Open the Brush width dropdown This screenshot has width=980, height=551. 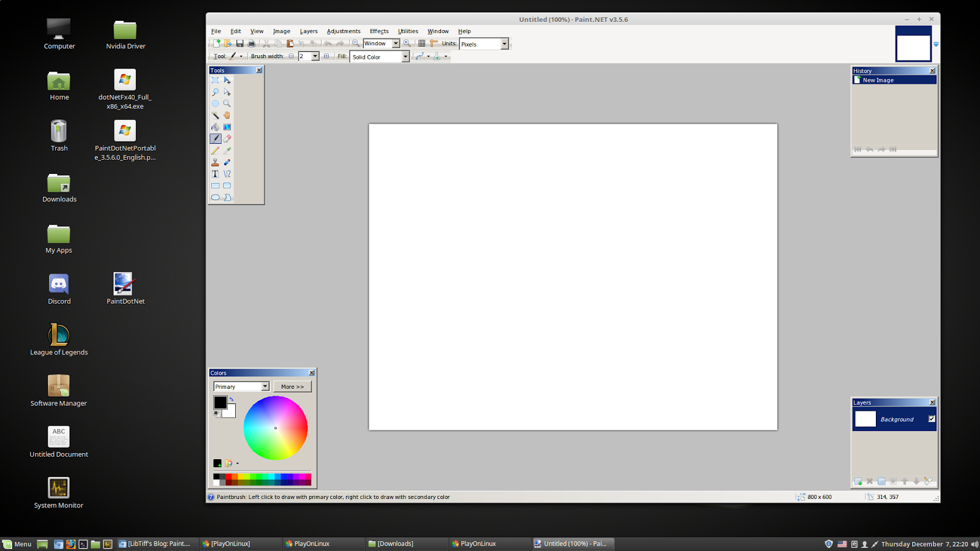(x=315, y=56)
